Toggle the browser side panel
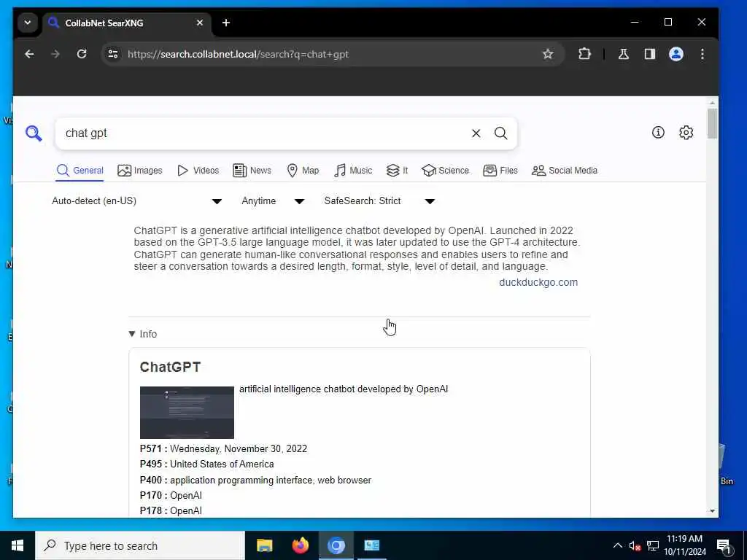Viewport: 747px width, 560px height. [650, 54]
